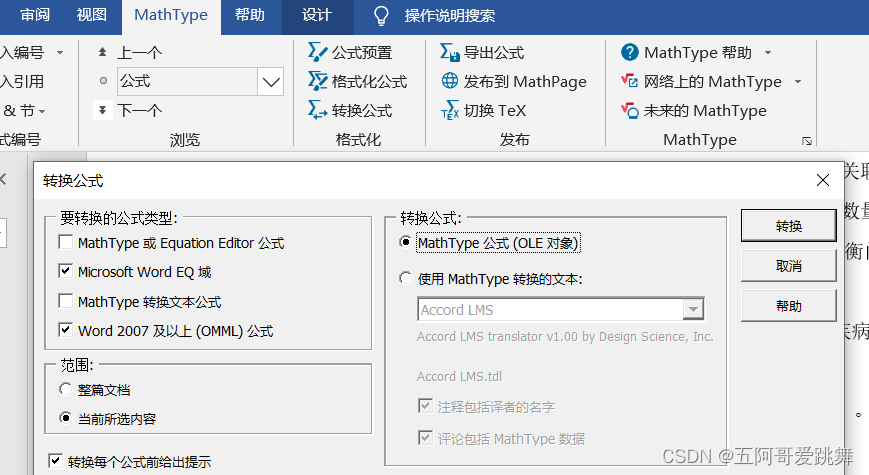Uncheck Microsoft Word EQ 域
869x475 pixels.
point(65,271)
